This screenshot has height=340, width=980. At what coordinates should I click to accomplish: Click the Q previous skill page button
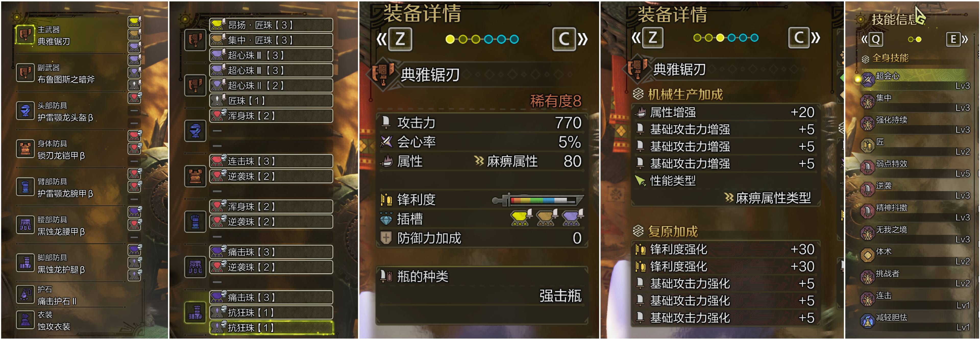tap(876, 39)
